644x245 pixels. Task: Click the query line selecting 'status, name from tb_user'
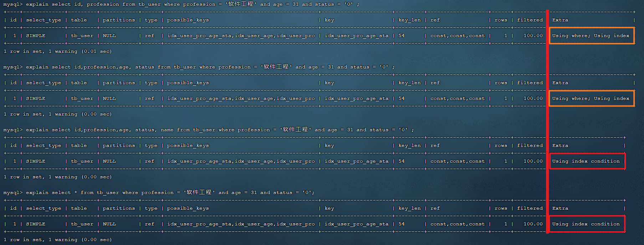click(209, 130)
